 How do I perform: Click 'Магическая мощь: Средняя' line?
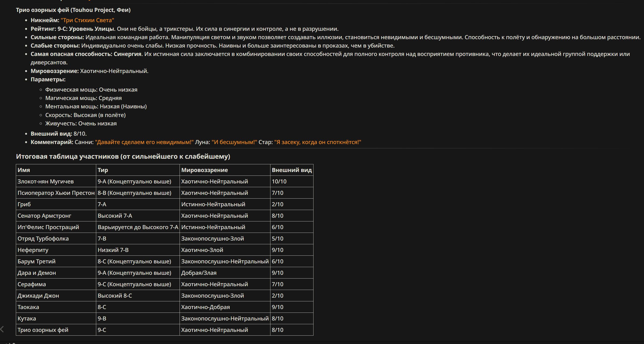84,98
